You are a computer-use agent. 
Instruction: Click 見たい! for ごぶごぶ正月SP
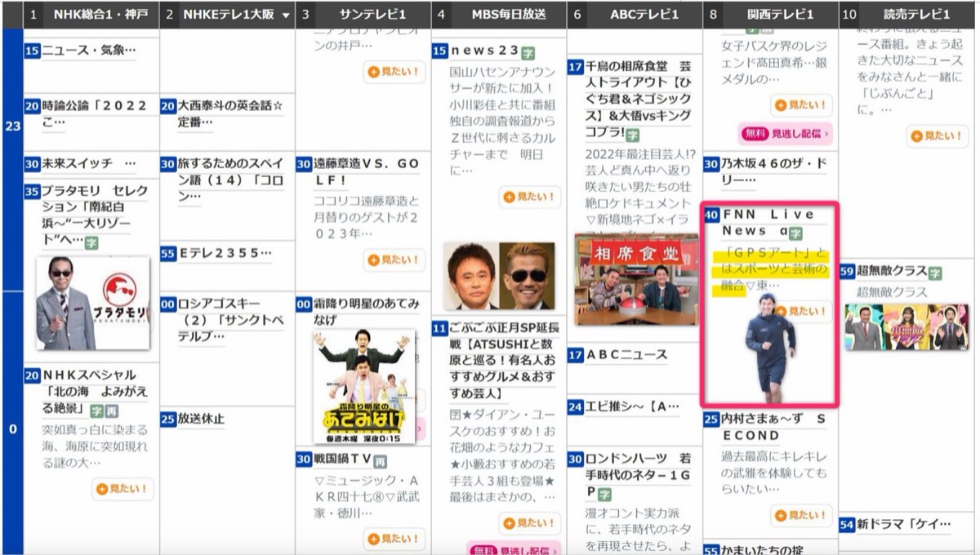[530, 523]
